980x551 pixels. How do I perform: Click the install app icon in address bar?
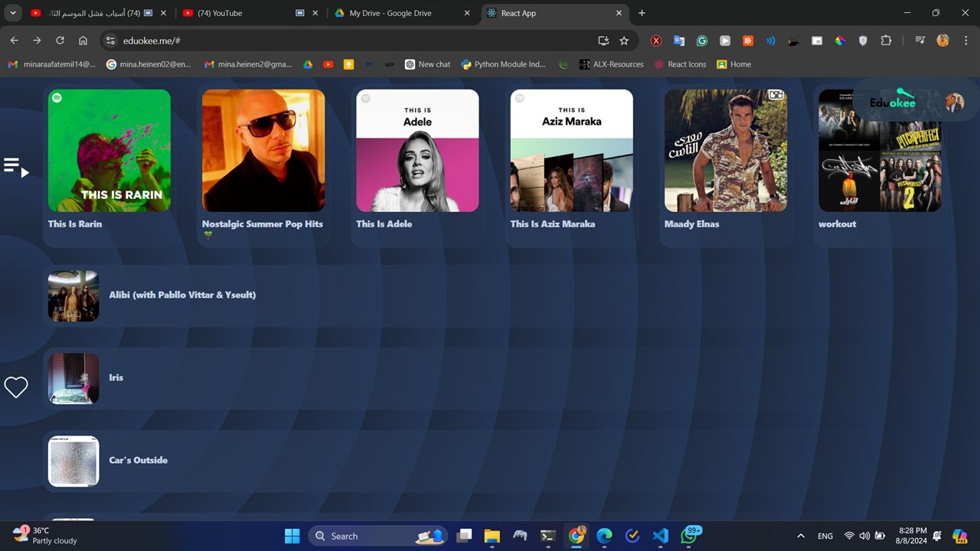[603, 41]
